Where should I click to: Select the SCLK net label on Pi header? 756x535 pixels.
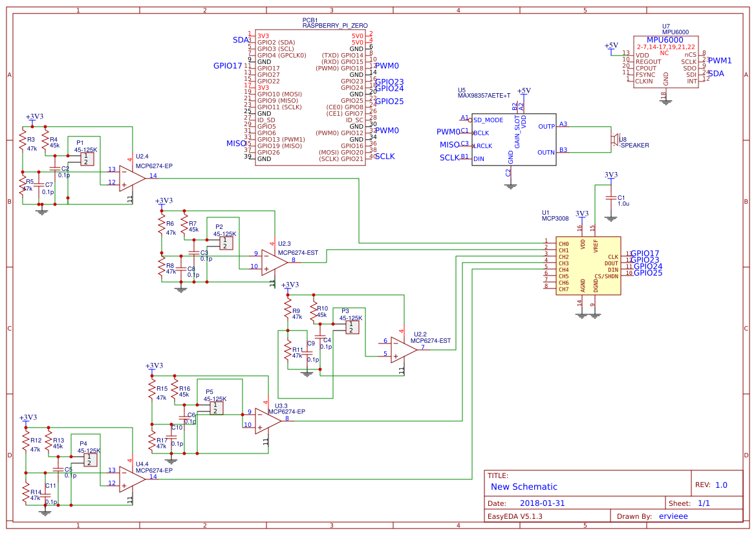[384, 156]
